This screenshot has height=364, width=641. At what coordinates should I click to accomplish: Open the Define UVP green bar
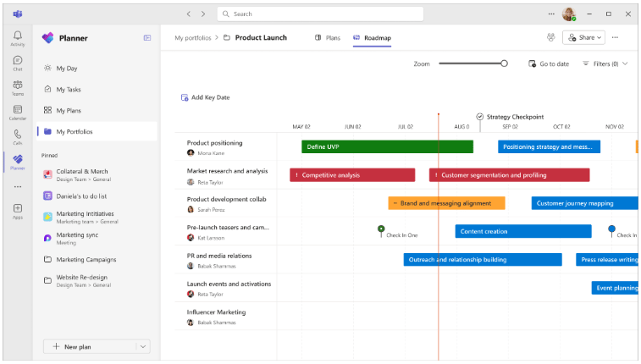(x=387, y=146)
